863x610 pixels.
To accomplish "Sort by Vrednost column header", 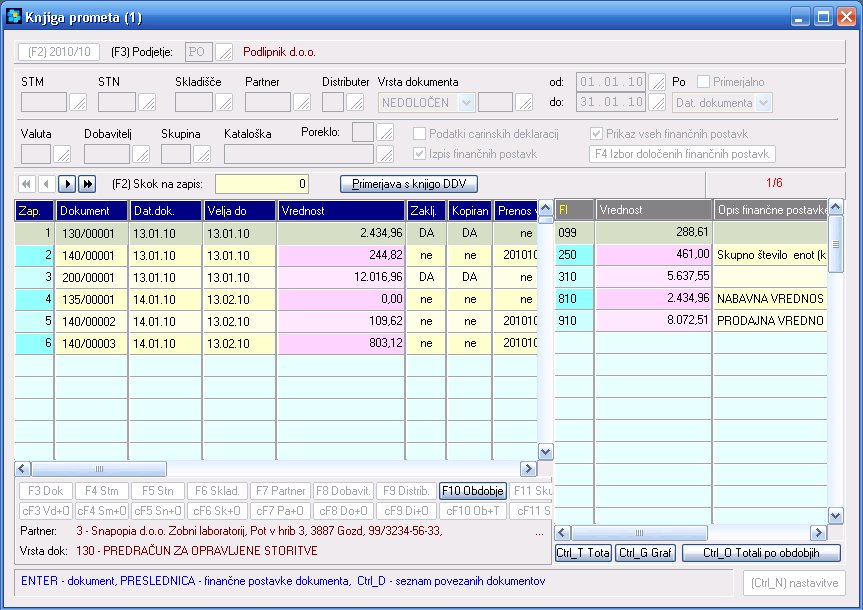I will [x=340, y=211].
